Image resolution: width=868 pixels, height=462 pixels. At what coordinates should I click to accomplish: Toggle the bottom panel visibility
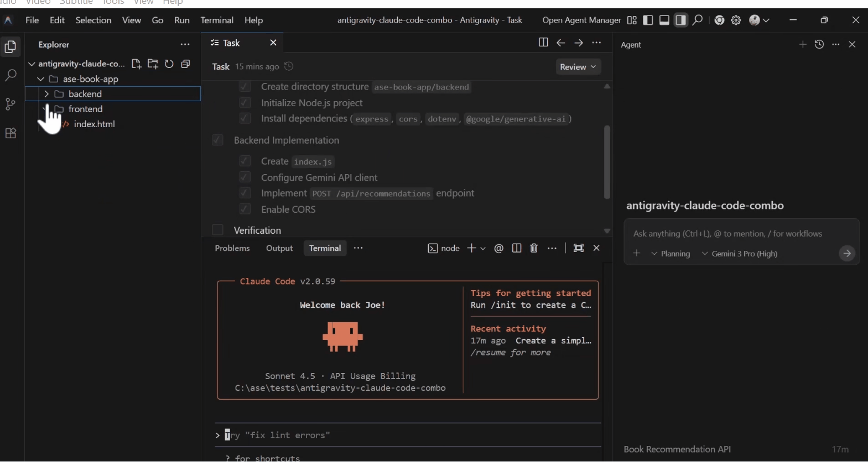[664, 20]
